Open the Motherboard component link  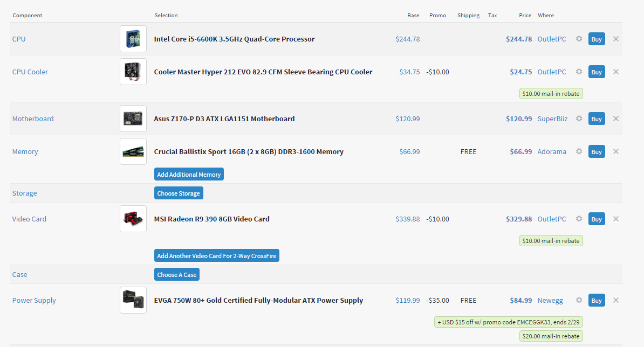[x=33, y=119]
